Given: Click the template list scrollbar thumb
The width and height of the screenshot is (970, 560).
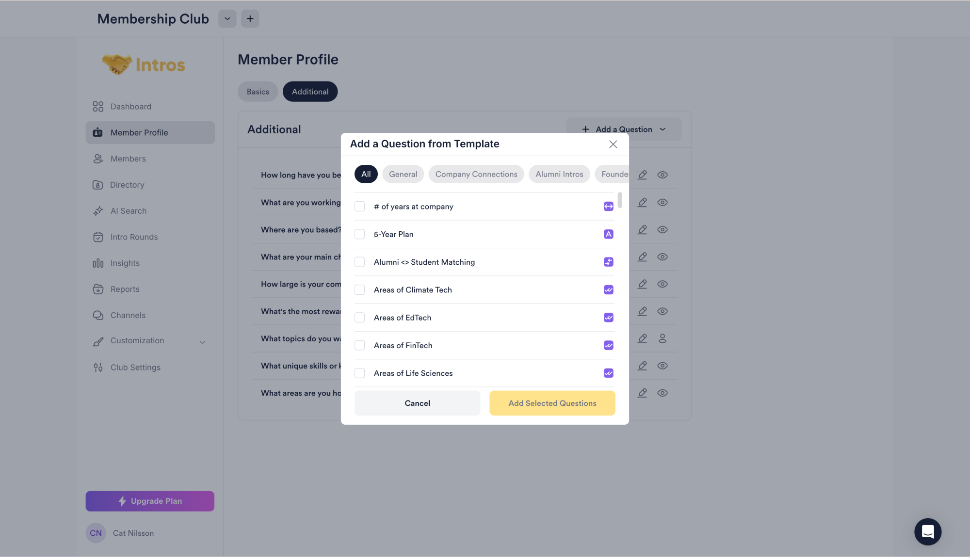Looking at the screenshot, I should point(620,200).
